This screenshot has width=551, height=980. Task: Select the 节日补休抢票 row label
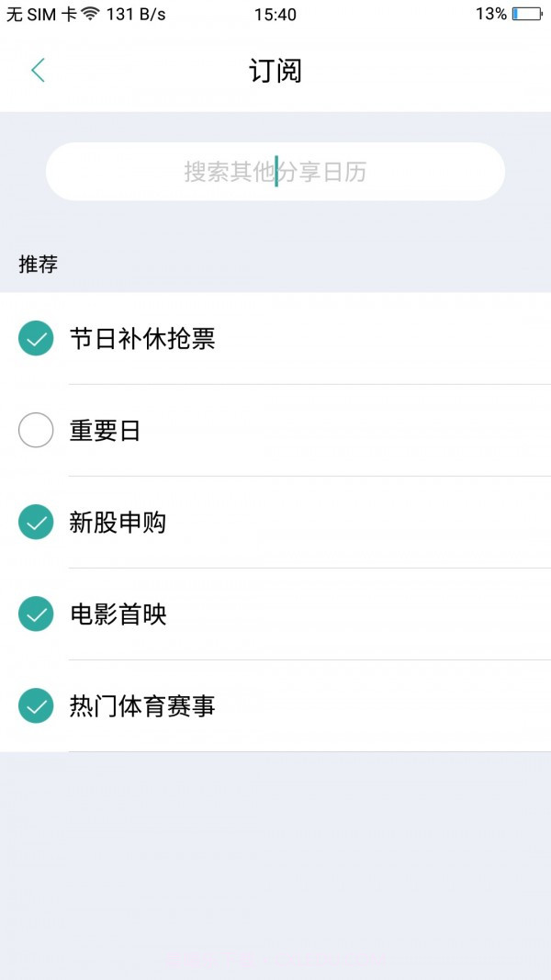pos(142,338)
